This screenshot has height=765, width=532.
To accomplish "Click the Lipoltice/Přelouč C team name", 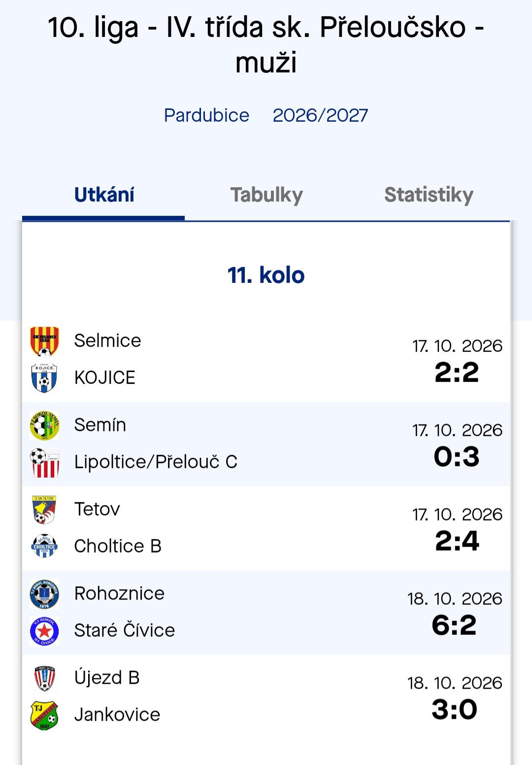I will click(156, 462).
